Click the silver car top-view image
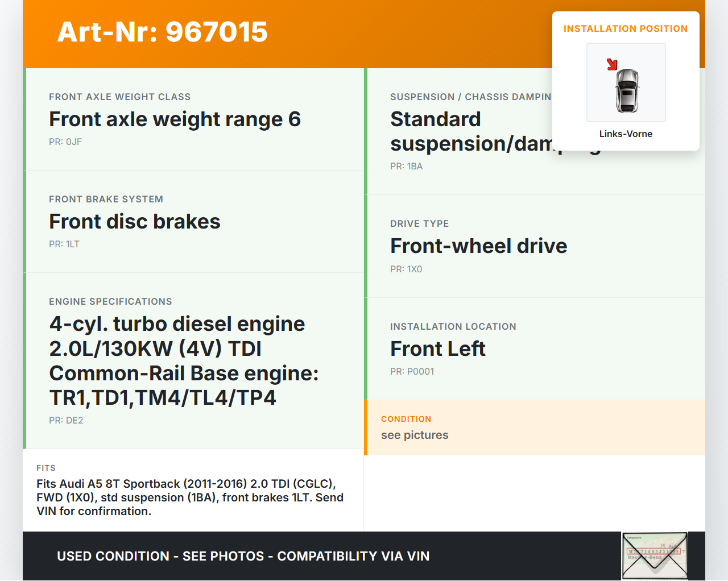The height and width of the screenshot is (581, 728). (627, 90)
